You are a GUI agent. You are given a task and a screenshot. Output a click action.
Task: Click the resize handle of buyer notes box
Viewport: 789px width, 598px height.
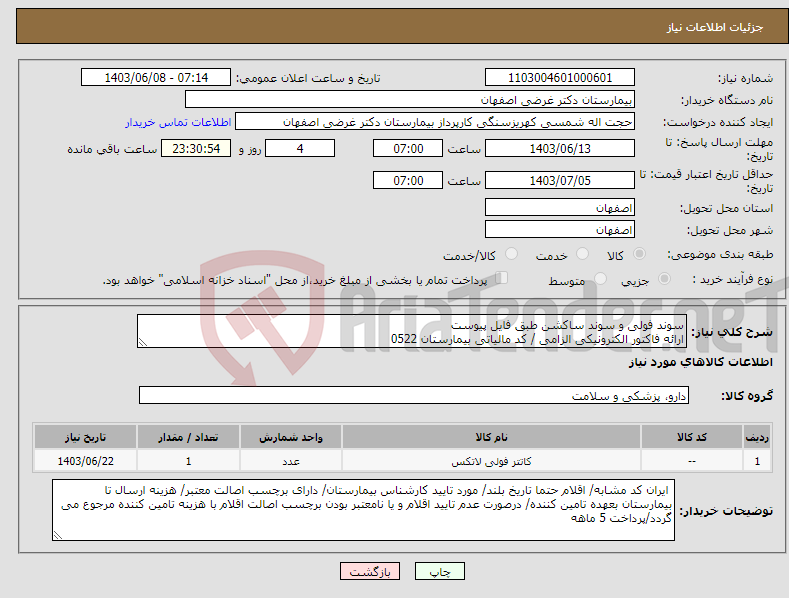58,536
